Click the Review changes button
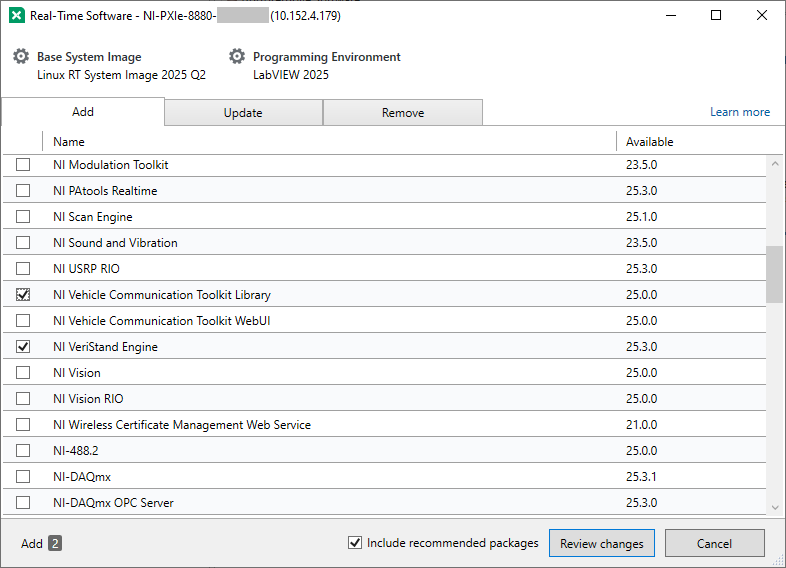The image size is (786, 568). click(x=601, y=544)
